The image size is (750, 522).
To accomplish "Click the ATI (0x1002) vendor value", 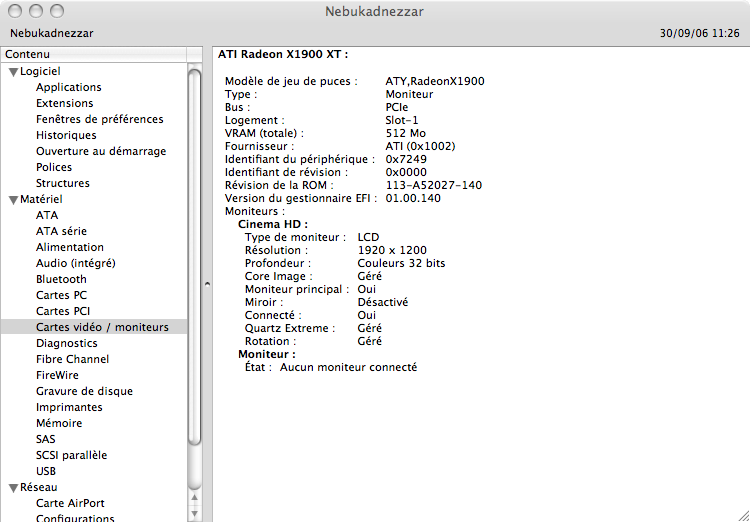I will [420, 146].
